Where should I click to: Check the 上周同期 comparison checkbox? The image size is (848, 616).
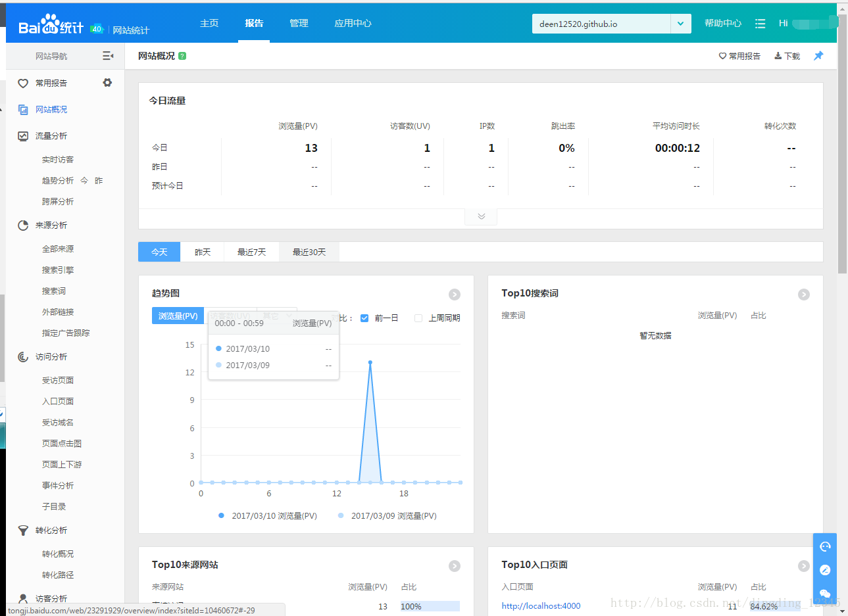418,318
